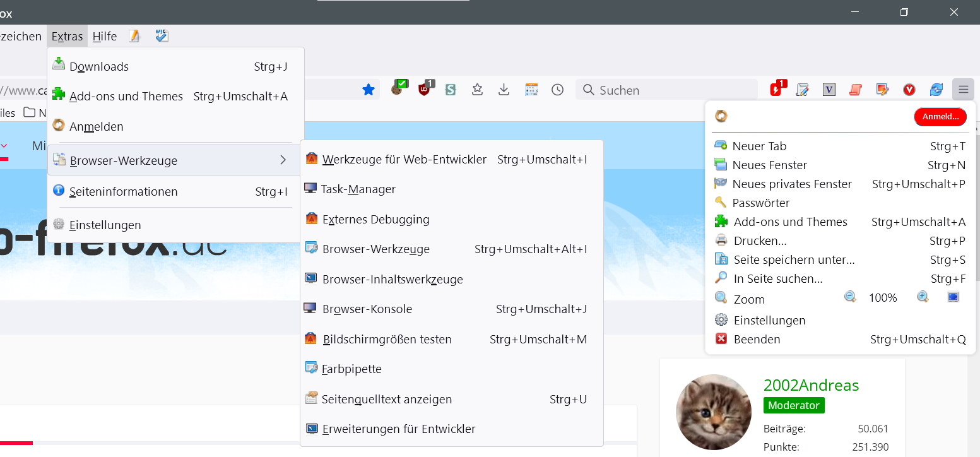
Task: Select Neuer Tab in the application menu
Action: (840, 146)
